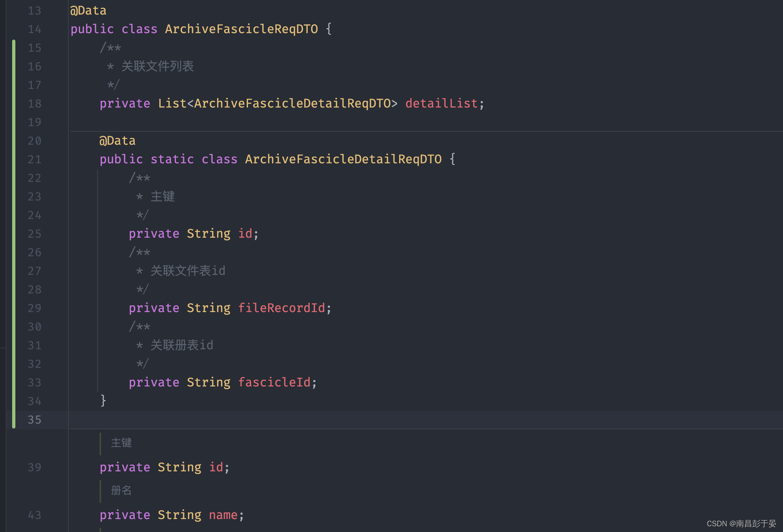This screenshot has width=783, height=532.
Task: Click the rendered doc comment 册名
Action: tap(121, 491)
